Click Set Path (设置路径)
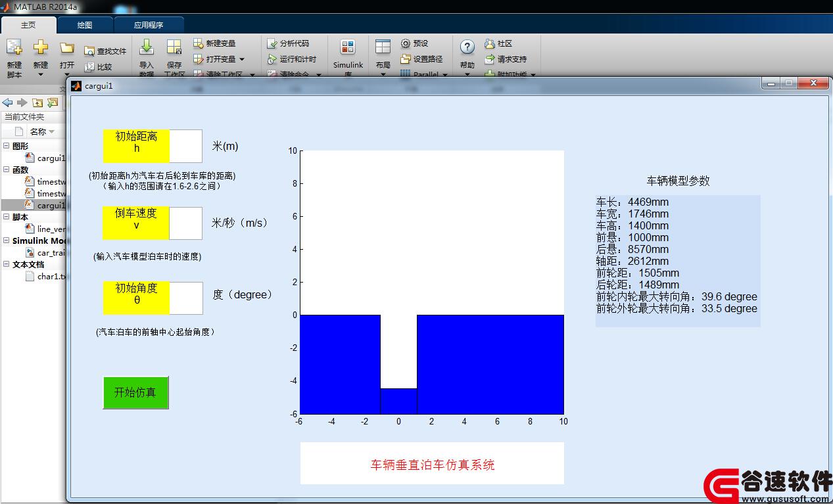This screenshot has width=833, height=504. click(421, 59)
